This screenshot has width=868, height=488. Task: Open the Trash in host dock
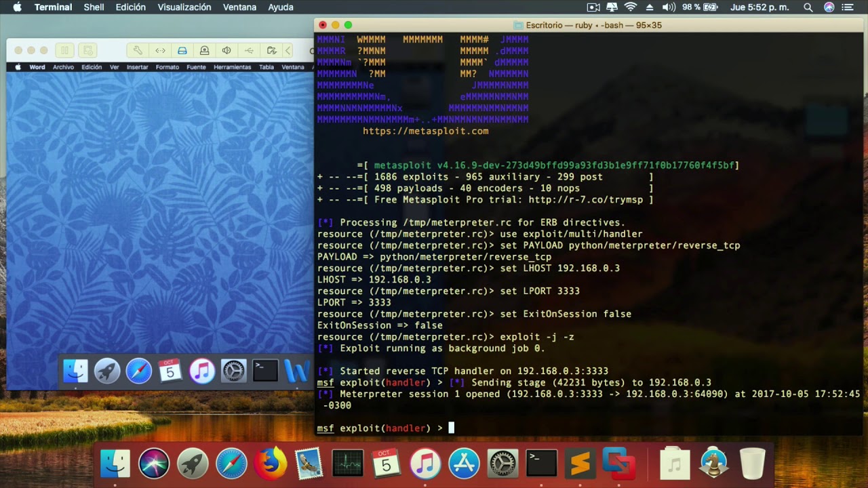pyautogui.click(x=753, y=464)
